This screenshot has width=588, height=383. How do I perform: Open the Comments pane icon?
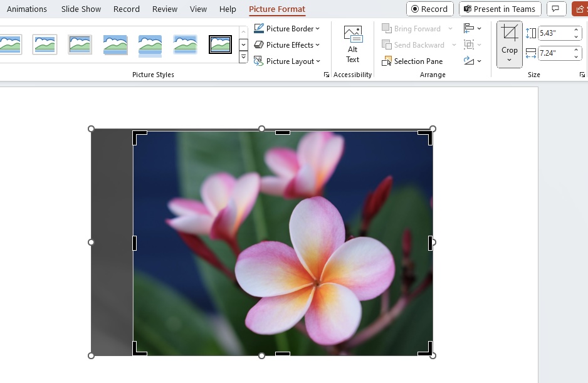[555, 9]
